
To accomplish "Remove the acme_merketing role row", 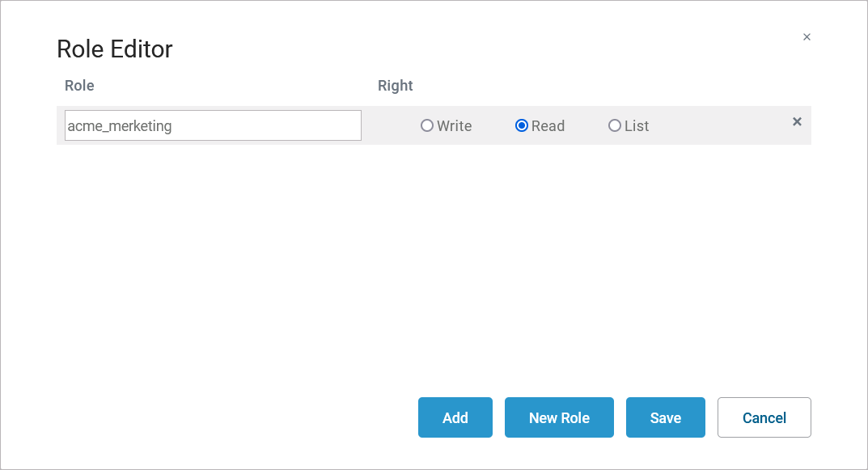I will click(x=797, y=122).
